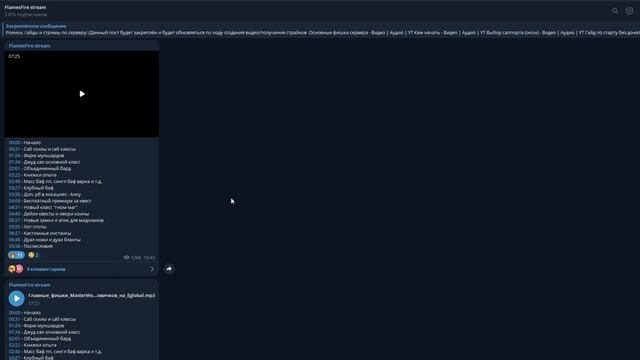Viewport: 640px width, 360px height.
Task: Jump to 00:00 Начало in audio post
Action: [14, 313]
